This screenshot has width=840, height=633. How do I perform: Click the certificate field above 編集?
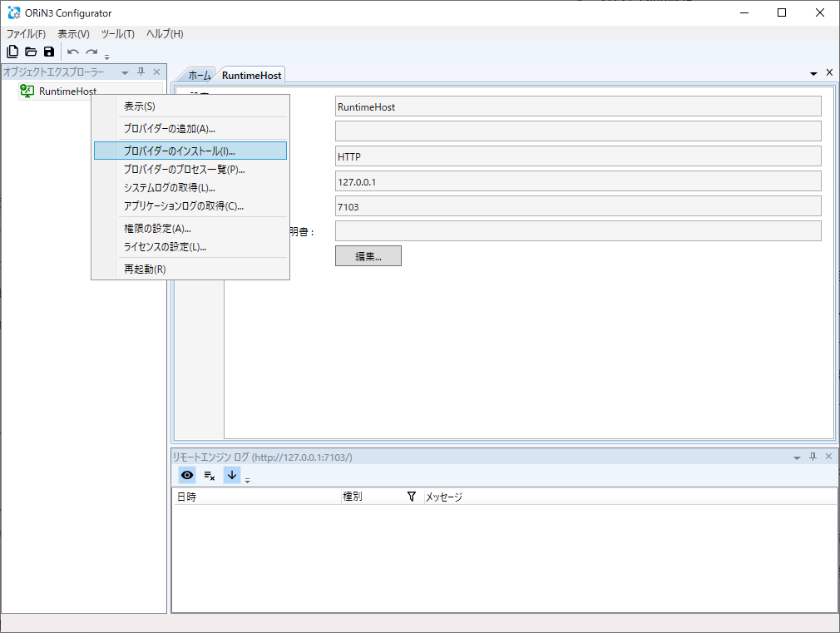(578, 231)
